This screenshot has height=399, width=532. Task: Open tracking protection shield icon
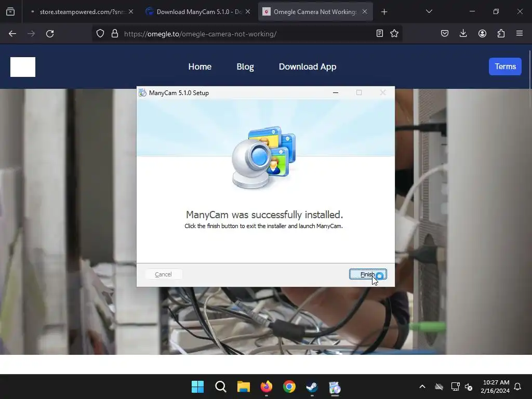click(100, 34)
